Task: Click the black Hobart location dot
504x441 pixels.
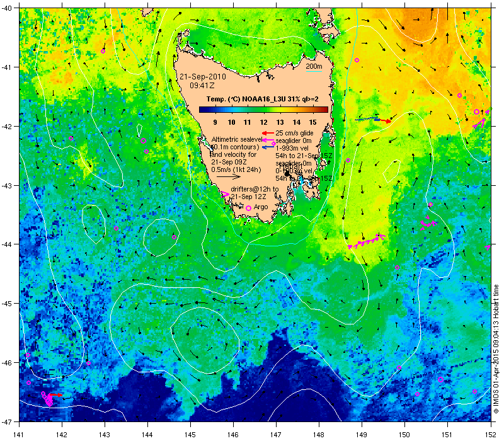Action: tap(287, 174)
